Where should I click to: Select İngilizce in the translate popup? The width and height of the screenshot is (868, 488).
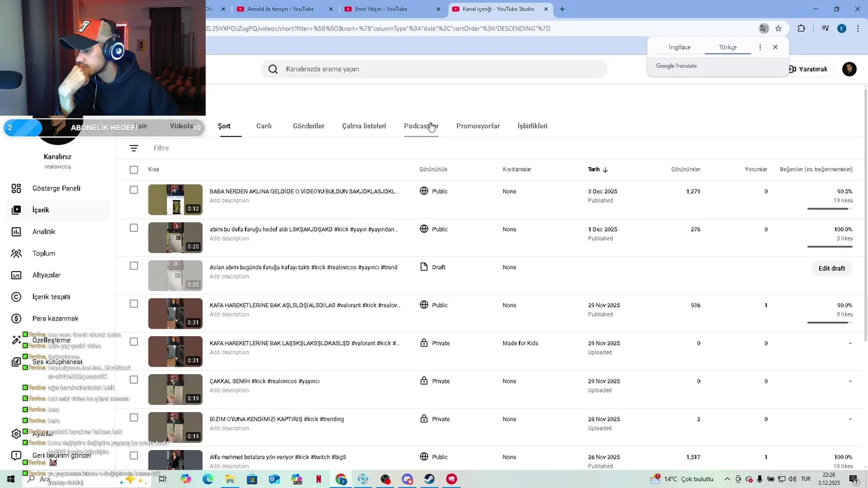tap(679, 47)
